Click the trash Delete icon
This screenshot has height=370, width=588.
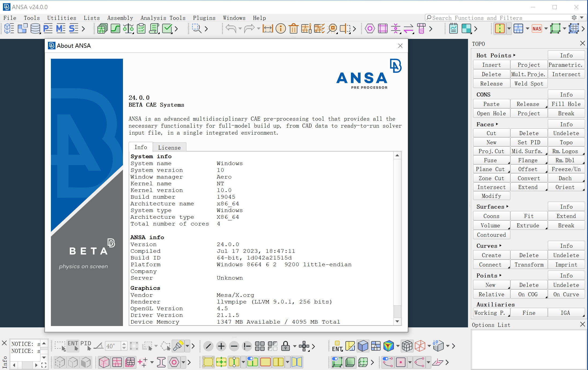[294, 28]
